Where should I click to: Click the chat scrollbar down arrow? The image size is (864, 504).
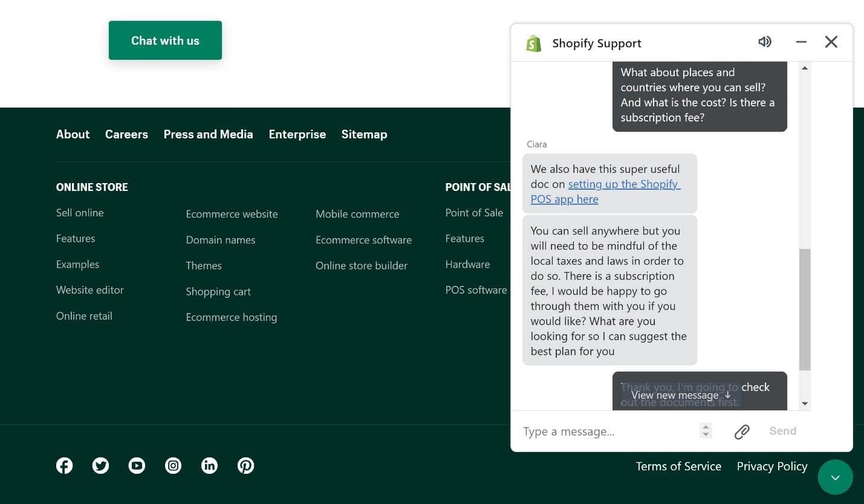pyautogui.click(x=805, y=403)
